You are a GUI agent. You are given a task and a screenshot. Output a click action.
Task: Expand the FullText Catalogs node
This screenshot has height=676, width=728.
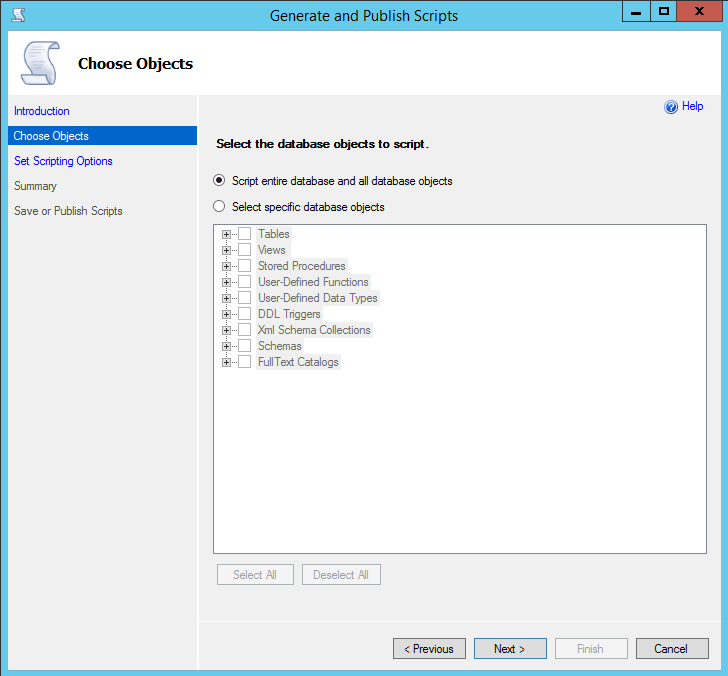tap(226, 363)
